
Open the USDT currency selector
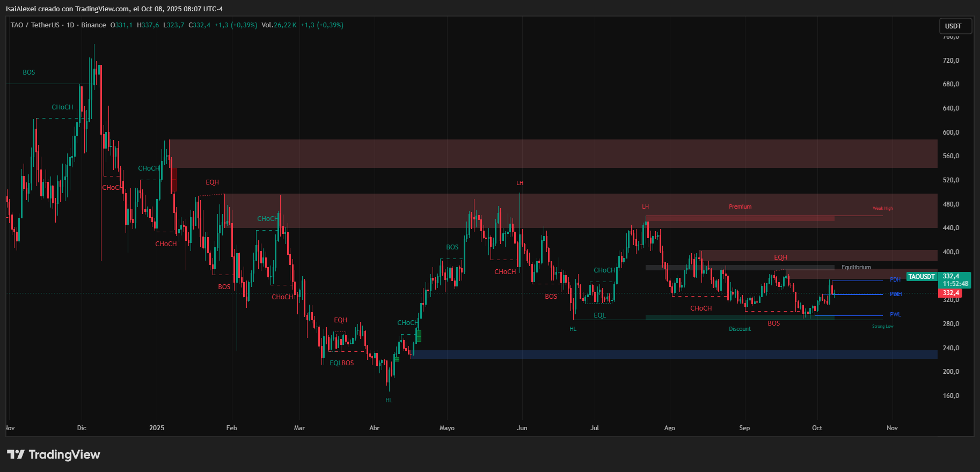click(x=955, y=26)
